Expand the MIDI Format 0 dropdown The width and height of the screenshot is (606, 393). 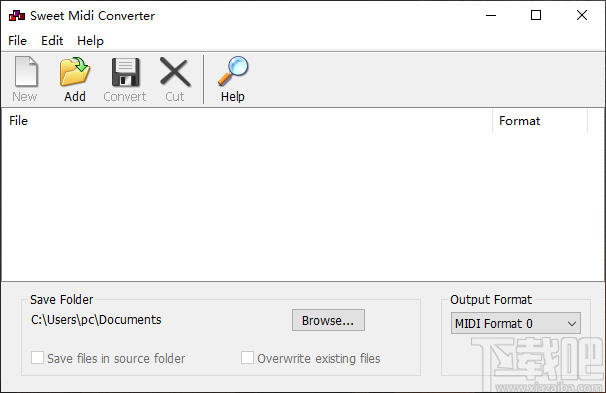(516, 323)
